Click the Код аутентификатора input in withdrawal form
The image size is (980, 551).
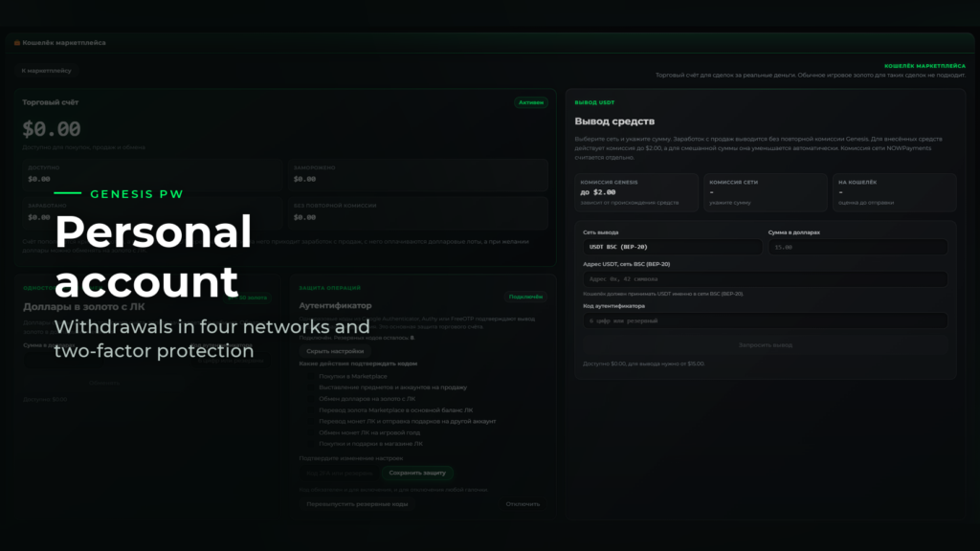[x=765, y=320]
